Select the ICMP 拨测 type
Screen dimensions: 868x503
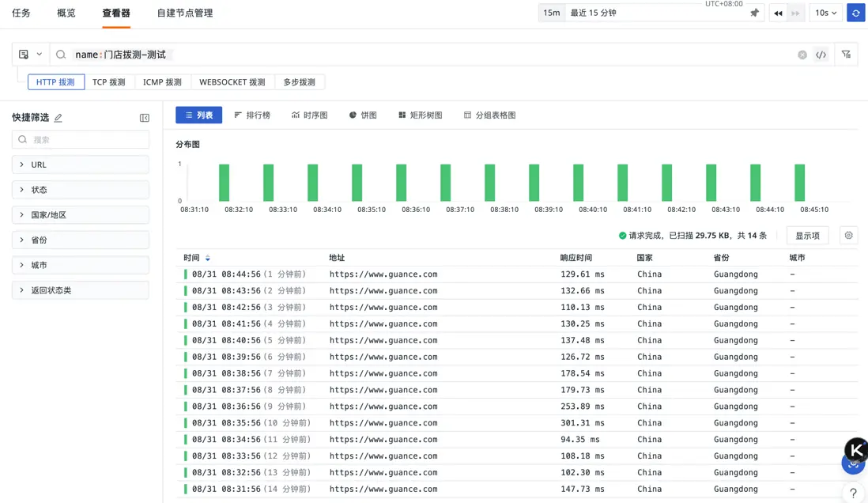pyautogui.click(x=162, y=82)
